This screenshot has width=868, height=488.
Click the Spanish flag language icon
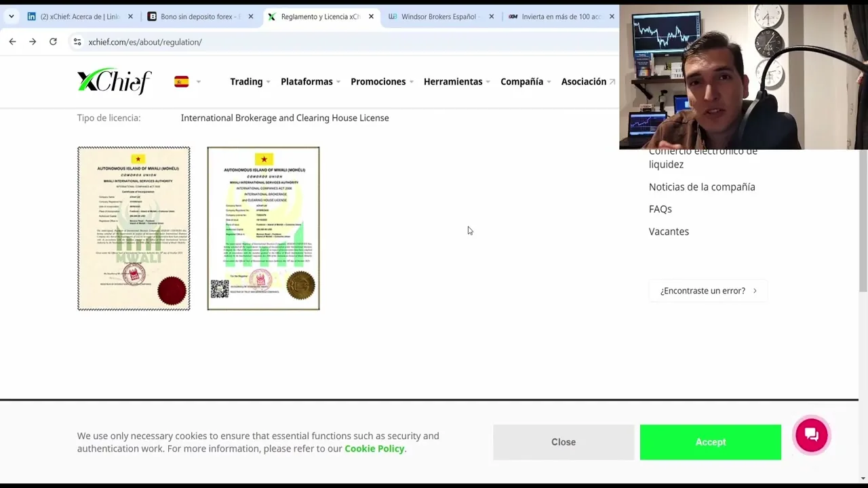click(x=181, y=82)
